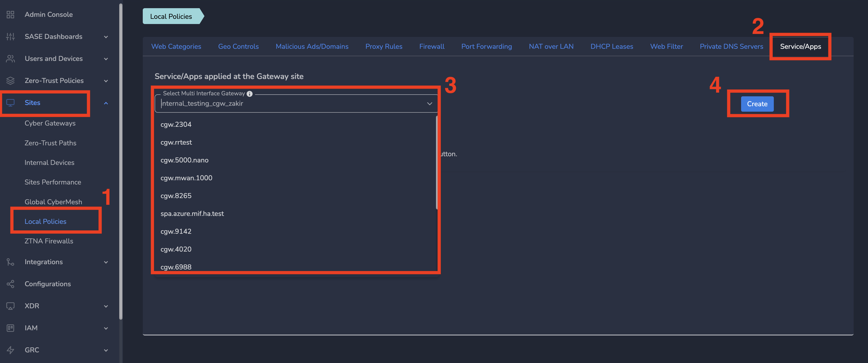868x363 pixels.
Task: Click the Zero-Trust Policies layers icon
Action: (10, 80)
